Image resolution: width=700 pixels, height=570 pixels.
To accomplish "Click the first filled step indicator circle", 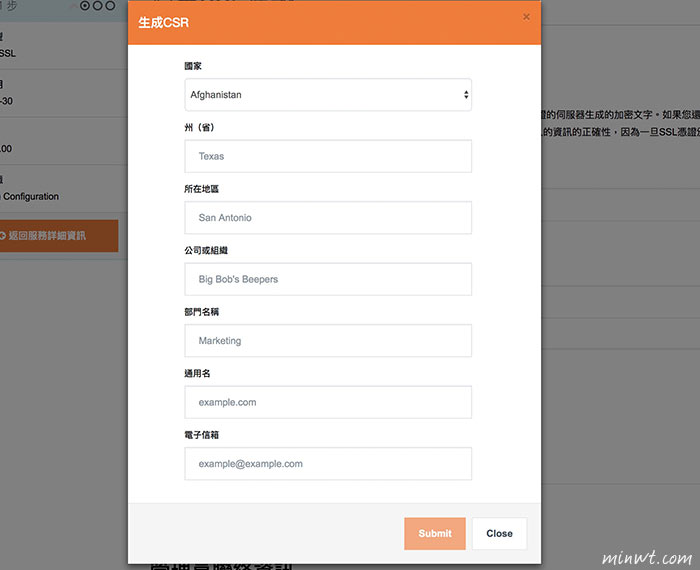I will (85, 6).
